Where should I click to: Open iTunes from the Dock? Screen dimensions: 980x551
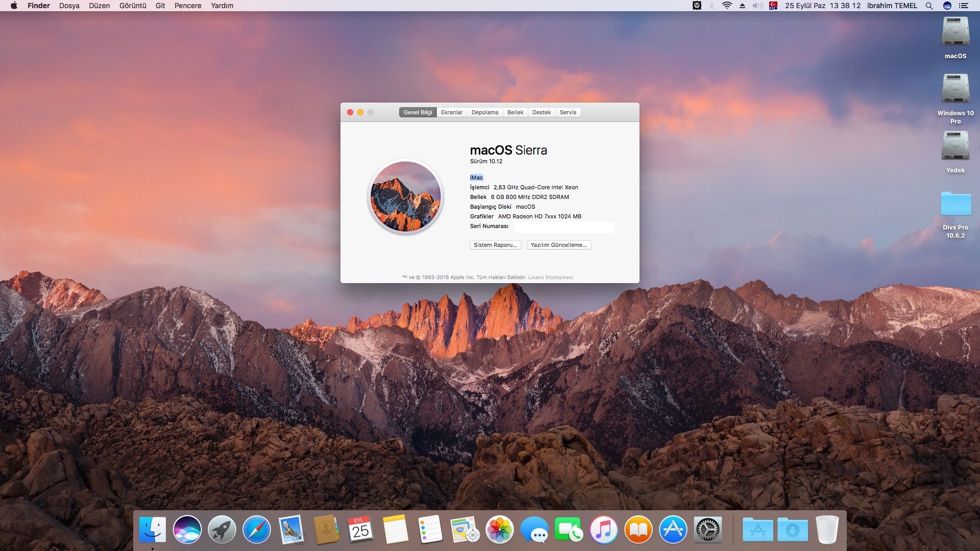tap(603, 530)
